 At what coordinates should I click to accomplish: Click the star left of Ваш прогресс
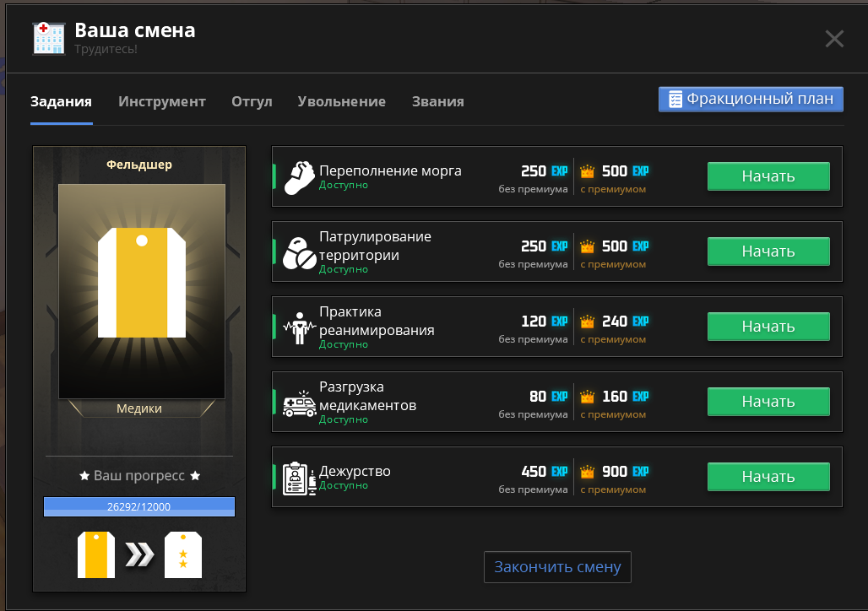84,475
